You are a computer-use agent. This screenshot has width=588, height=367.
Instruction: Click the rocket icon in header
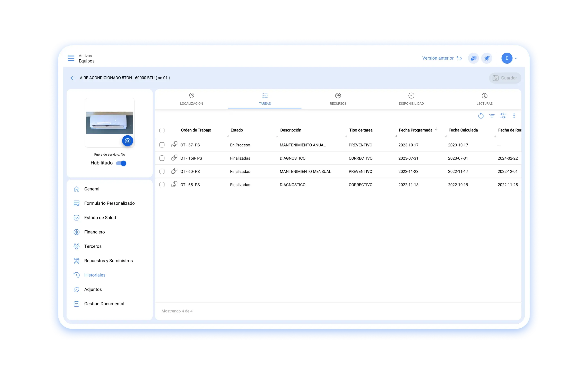click(x=487, y=58)
